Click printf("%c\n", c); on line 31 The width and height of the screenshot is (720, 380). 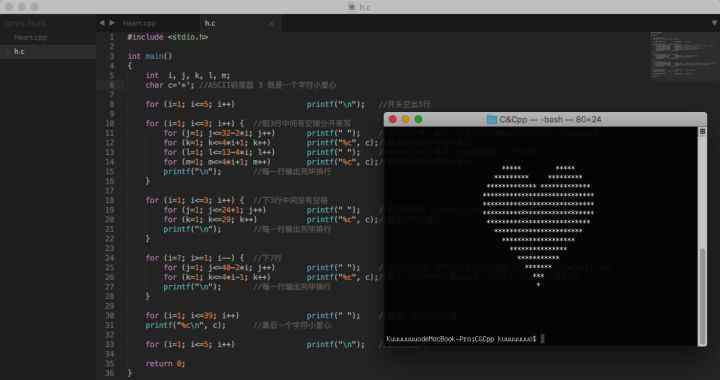coord(186,325)
